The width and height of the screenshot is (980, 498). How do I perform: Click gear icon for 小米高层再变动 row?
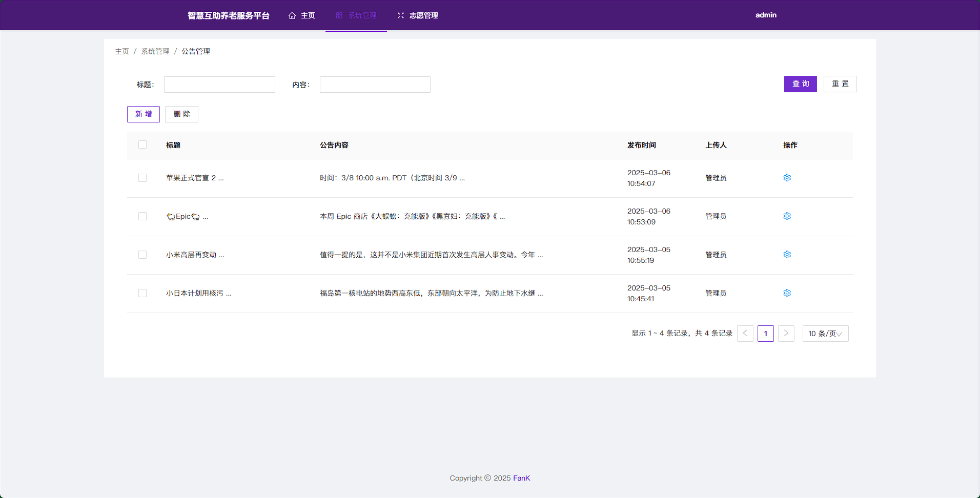click(x=787, y=255)
